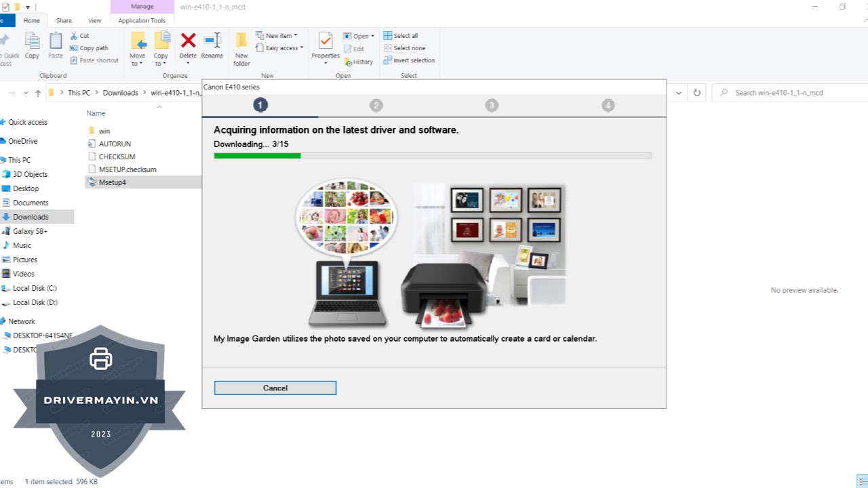Click the Copy icon in Clipboard group
This screenshot has height=488, width=868.
tap(32, 42)
